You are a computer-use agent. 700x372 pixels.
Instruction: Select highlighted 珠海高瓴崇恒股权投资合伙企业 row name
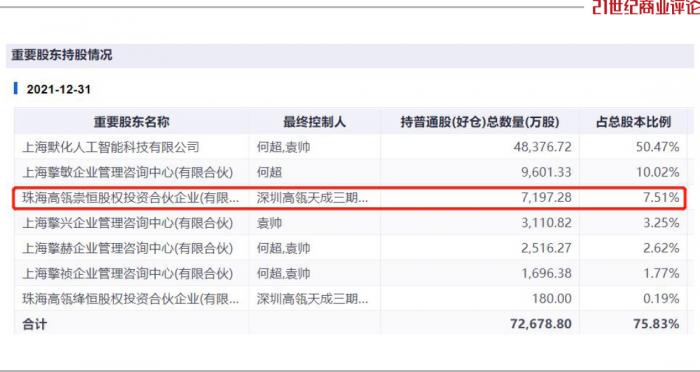coord(130,197)
